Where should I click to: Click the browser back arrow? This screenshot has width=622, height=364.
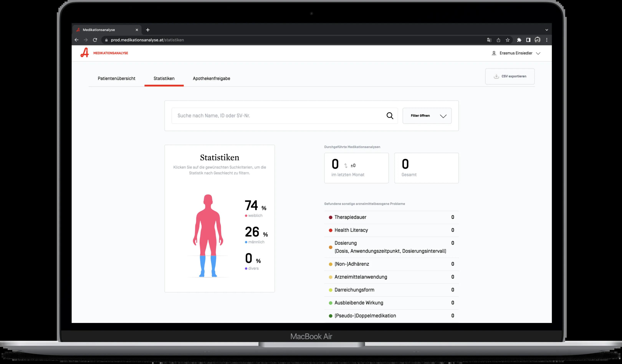[x=77, y=40]
